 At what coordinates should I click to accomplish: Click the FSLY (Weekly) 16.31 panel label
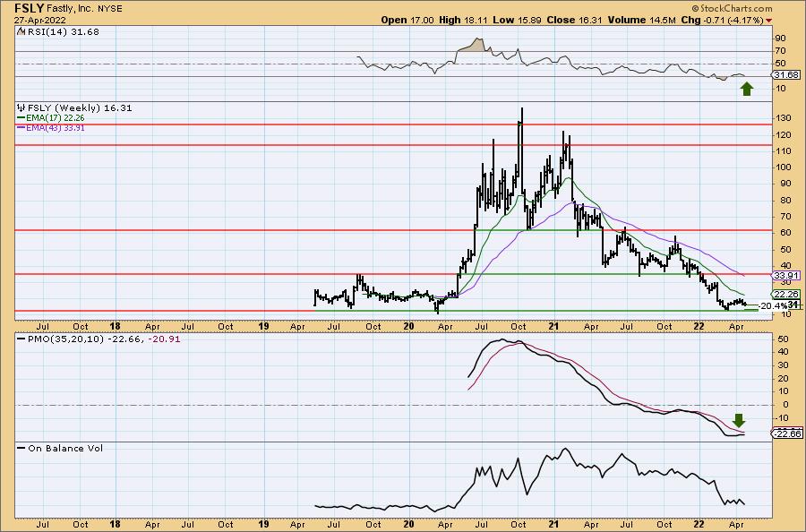[x=80, y=108]
